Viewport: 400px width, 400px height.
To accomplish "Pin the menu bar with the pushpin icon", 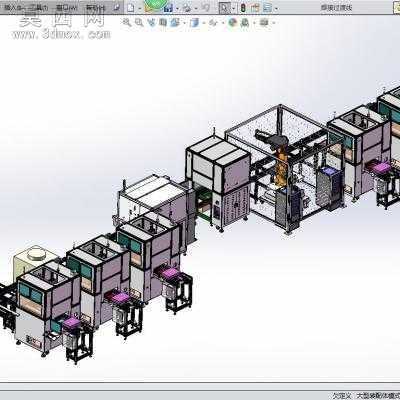I will coord(117,8).
